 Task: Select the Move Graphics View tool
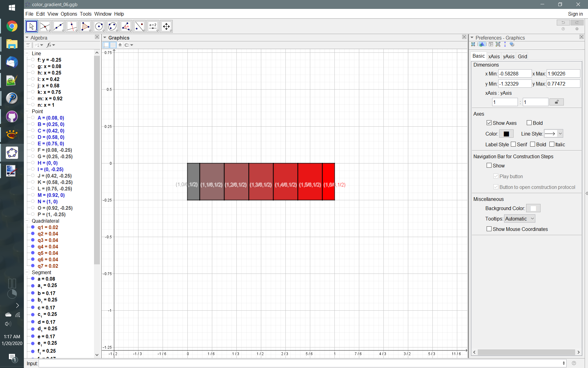(x=166, y=26)
